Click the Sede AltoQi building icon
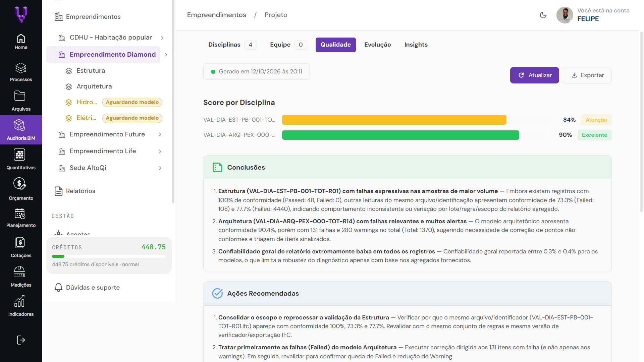Viewport: 644px width, 362px height. point(62,168)
